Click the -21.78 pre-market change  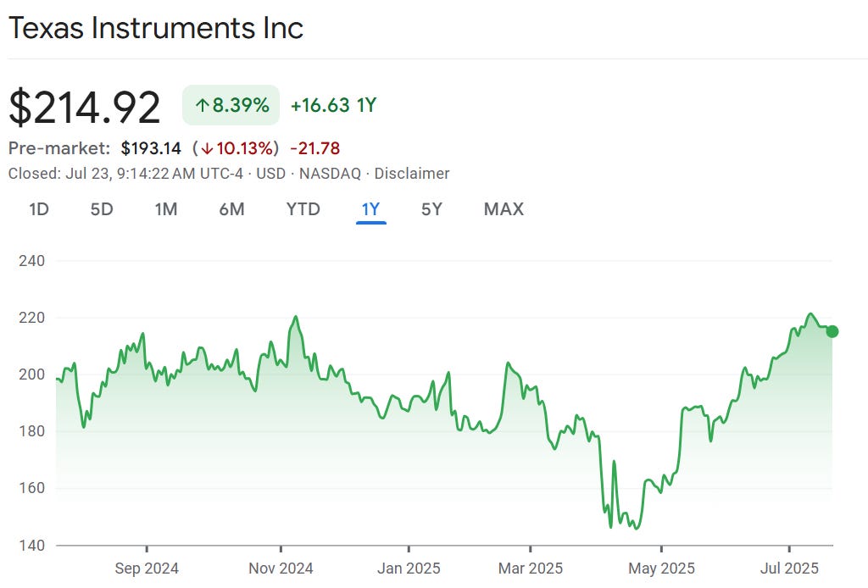pyautogui.click(x=315, y=148)
